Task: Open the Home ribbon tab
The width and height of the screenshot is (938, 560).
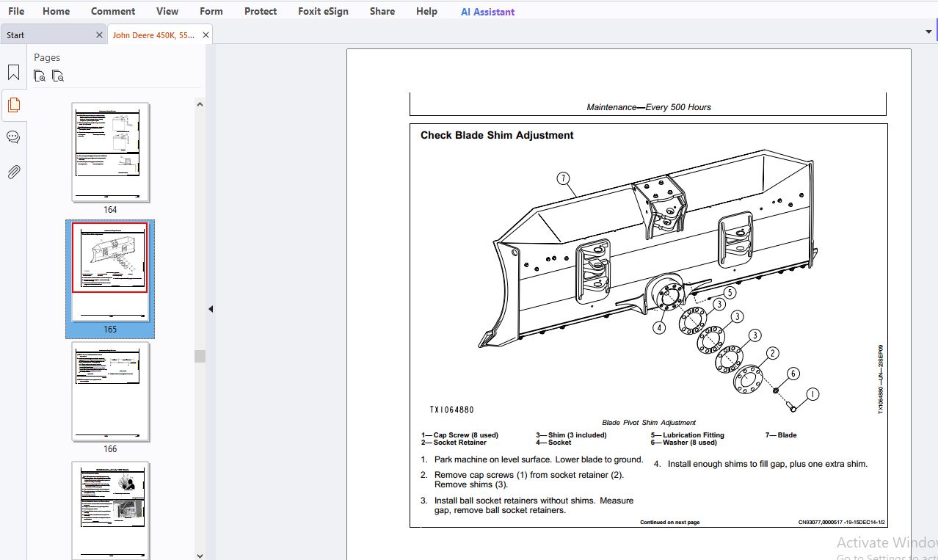Action: (57, 11)
